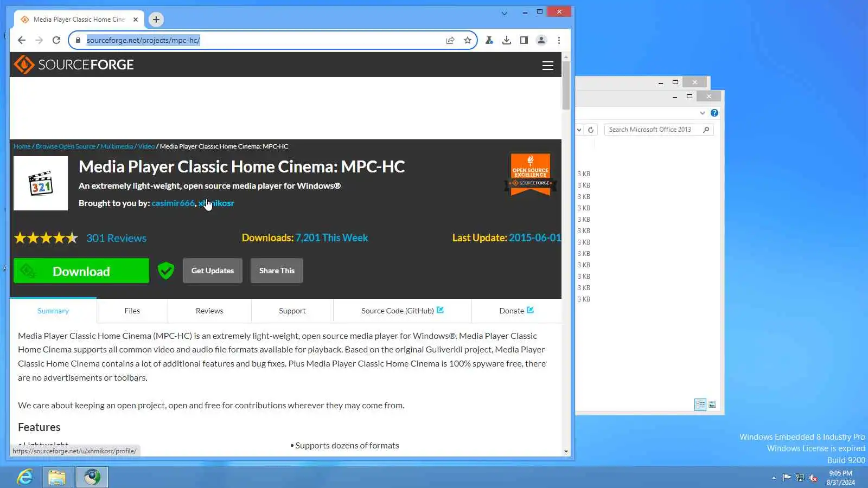Open xhmikosr profile link
The height and width of the screenshot is (488, 868).
(x=216, y=203)
